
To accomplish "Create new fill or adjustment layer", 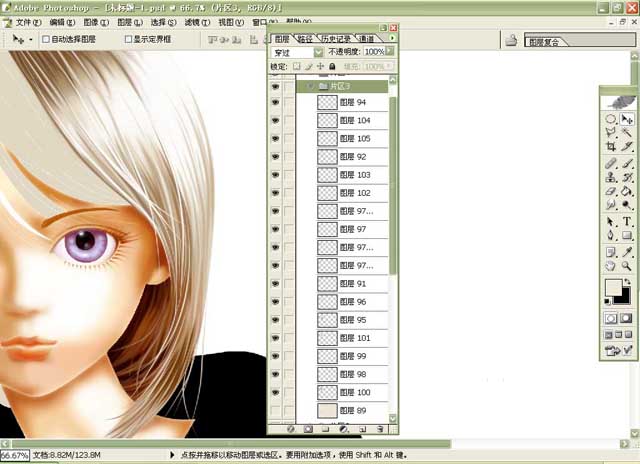I will coord(344,429).
